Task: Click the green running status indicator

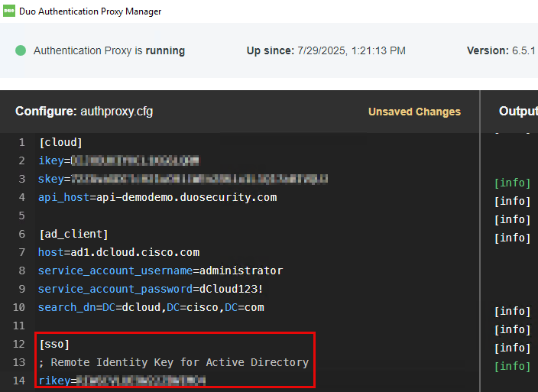Action: (21, 50)
